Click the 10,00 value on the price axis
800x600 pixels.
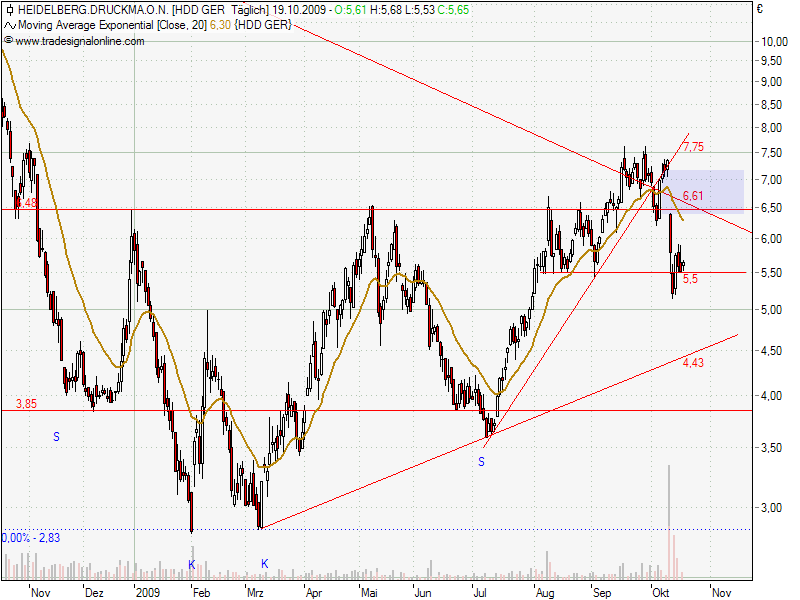click(x=771, y=42)
